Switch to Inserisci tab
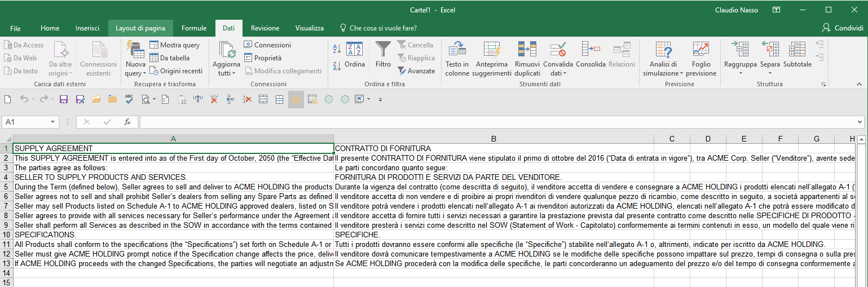This screenshot has width=868, height=287. (87, 28)
